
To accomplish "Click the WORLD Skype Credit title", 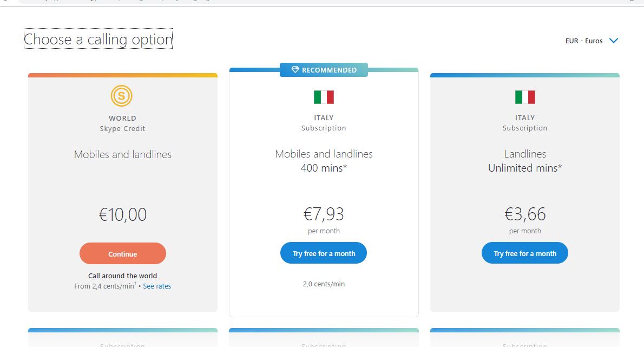I will coord(122,118).
